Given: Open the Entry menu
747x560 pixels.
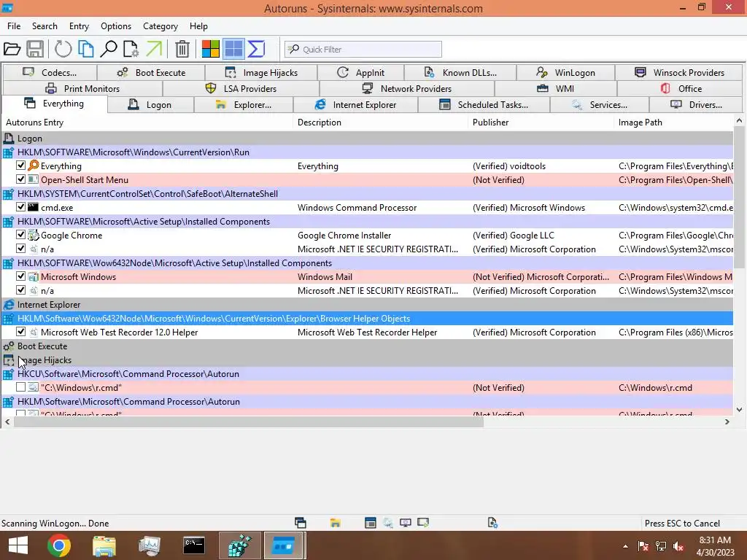Looking at the screenshot, I should coord(79,26).
